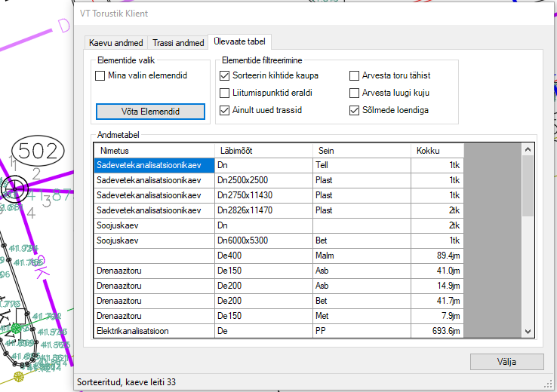The height and width of the screenshot is (392, 557).
Task: Click the scrollbar down arrow in Andmetabel
Action: pos(528,332)
